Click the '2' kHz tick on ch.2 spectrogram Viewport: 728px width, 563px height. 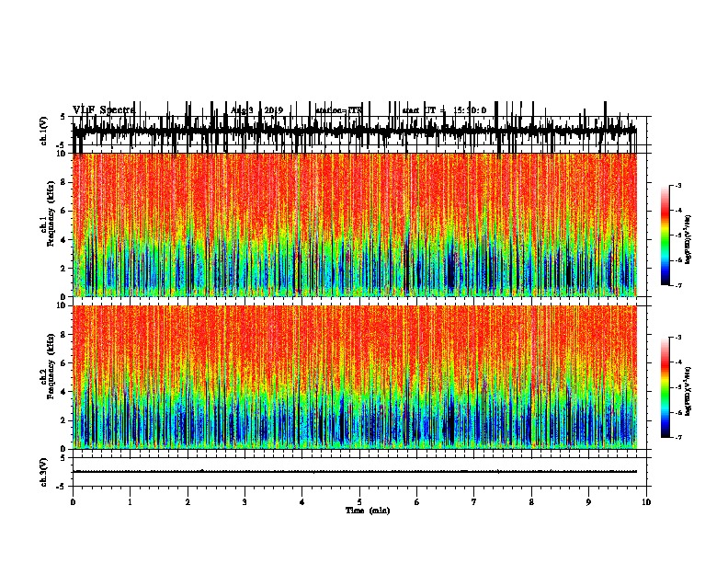click(x=63, y=420)
